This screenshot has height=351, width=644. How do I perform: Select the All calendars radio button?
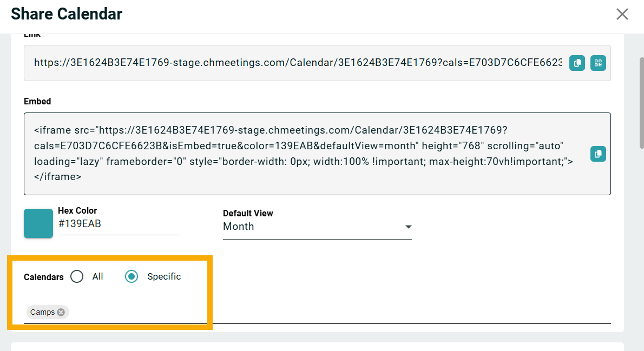coord(77,276)
